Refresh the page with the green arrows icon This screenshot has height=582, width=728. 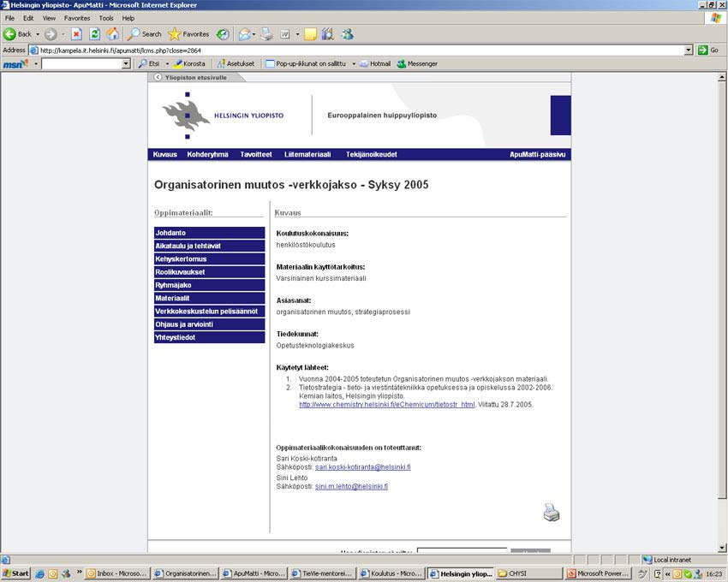point(95,34)
